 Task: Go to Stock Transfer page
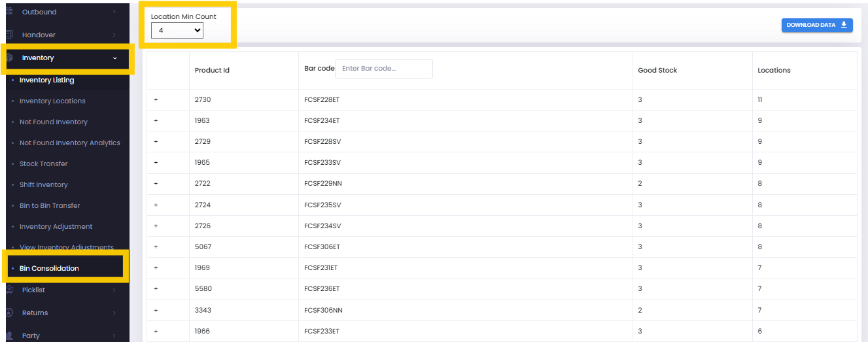click(43, 163)
